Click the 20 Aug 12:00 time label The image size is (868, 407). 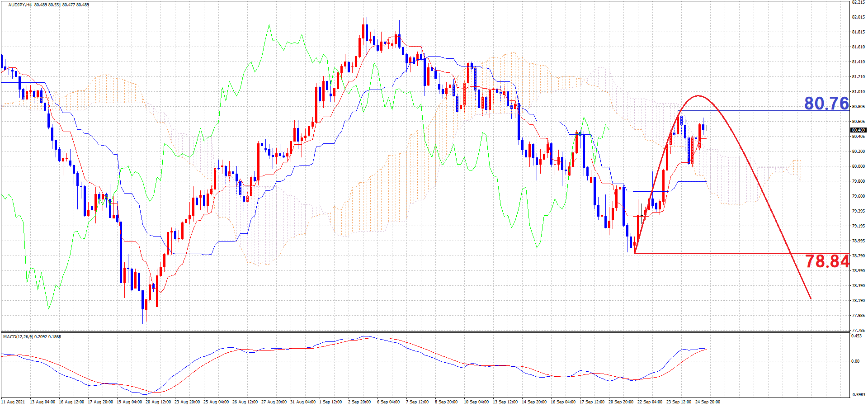click(158, 402)
